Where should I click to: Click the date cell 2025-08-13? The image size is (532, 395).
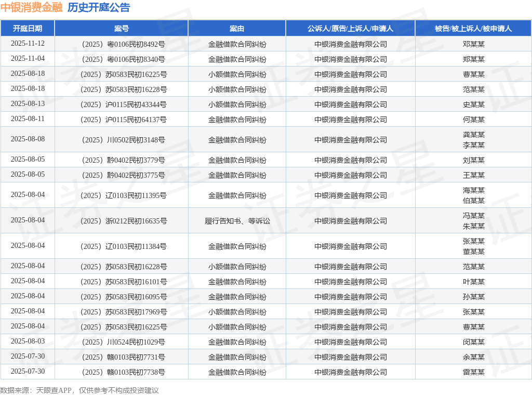(28, 104)
